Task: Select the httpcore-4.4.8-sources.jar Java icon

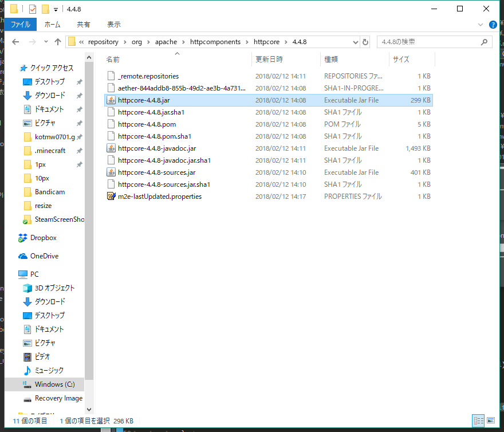Action: click(x=111, y=172)
